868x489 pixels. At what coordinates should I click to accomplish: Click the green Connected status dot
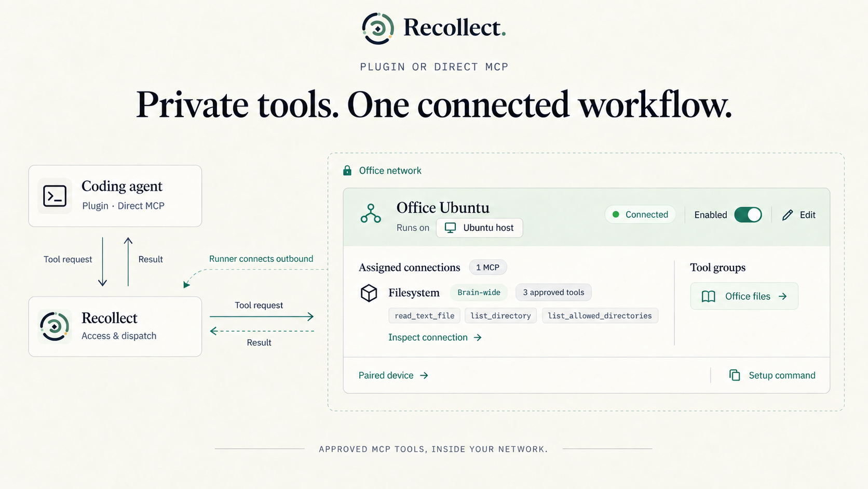click(x=616, y=215)
